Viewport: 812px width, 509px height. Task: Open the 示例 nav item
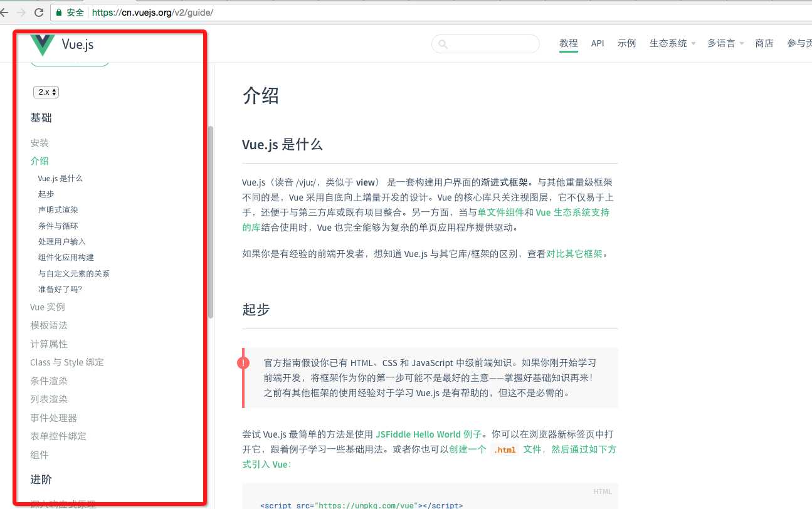626,43
